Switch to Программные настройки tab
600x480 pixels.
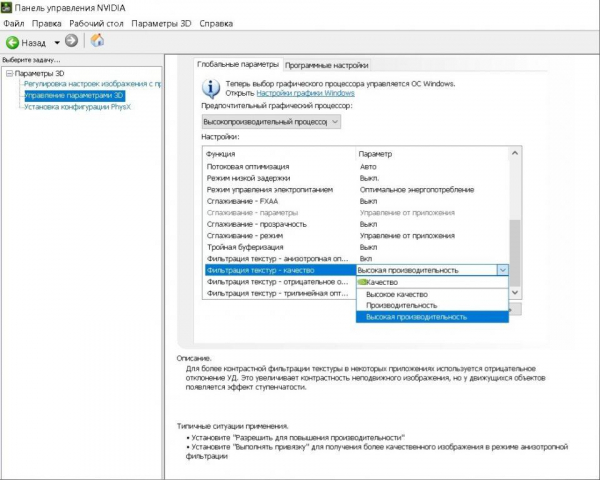326,65
